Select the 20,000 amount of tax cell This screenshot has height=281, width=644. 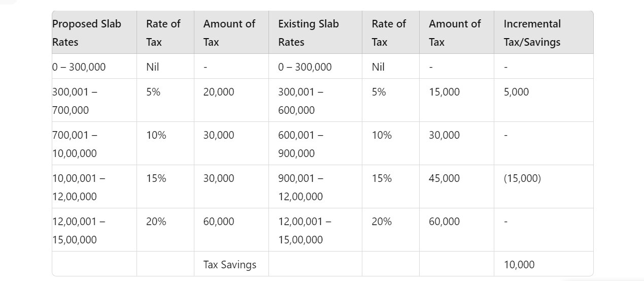[x=219, y=92]
